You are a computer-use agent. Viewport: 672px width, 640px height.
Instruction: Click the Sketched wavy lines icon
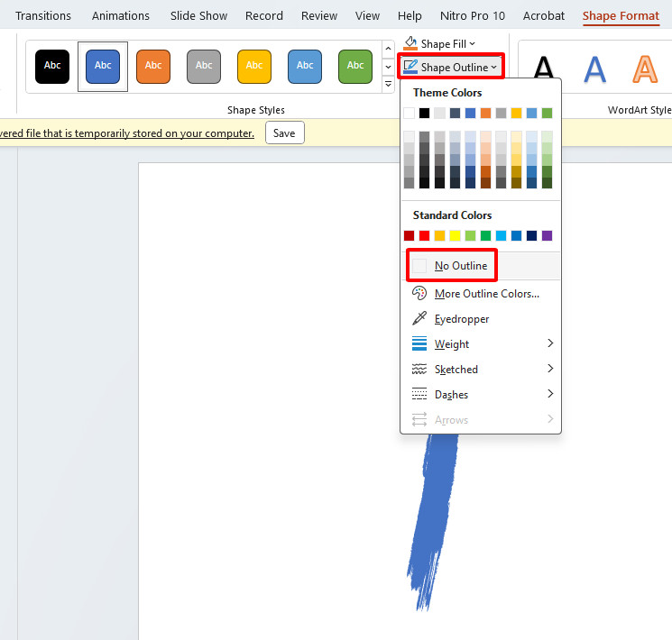pos(419,369)
